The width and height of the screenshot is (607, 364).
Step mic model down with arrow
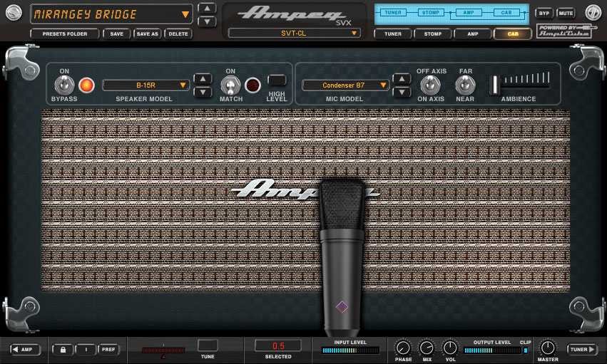point(402,92)
